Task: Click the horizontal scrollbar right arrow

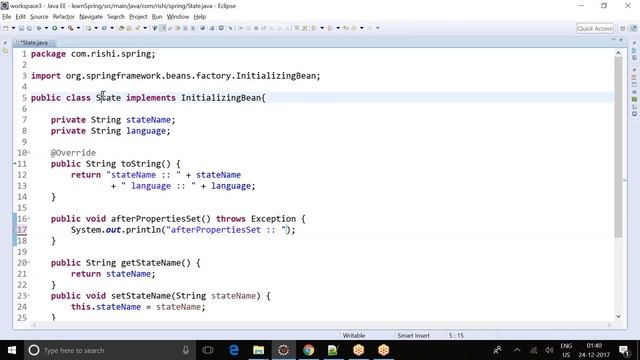Action: tap(609, 325)
